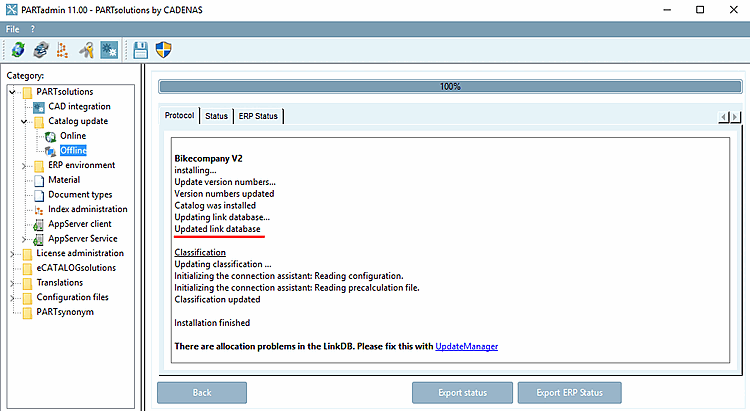Expand the ERP environment node
Viewport: 750px width, 411px height.
[24, 166]
